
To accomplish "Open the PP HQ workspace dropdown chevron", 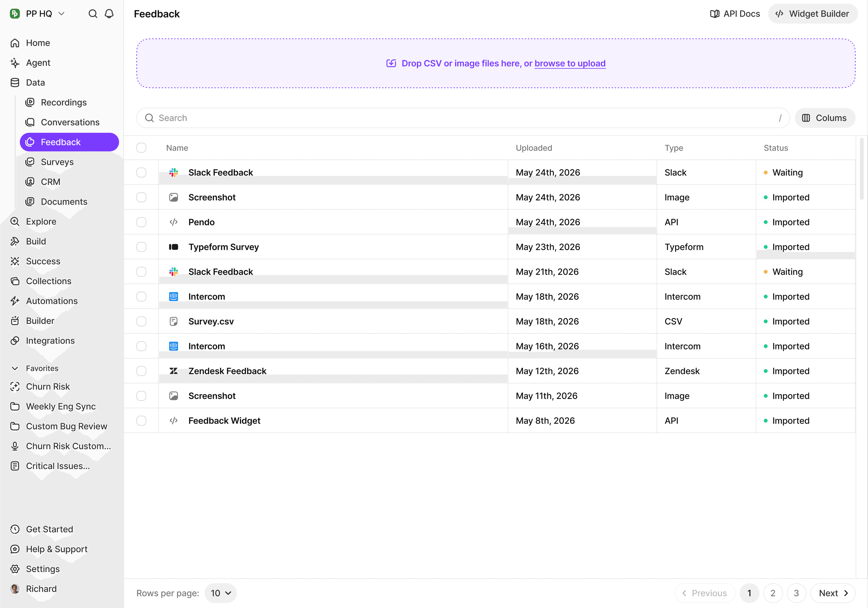I will [62, 14].
